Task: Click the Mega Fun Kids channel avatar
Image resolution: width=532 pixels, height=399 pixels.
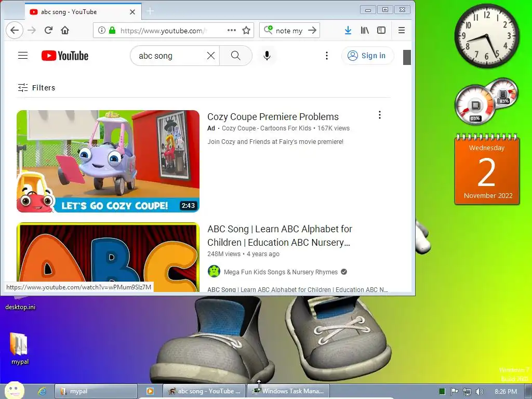Action: pyautogui.click(x=214, y=271)
